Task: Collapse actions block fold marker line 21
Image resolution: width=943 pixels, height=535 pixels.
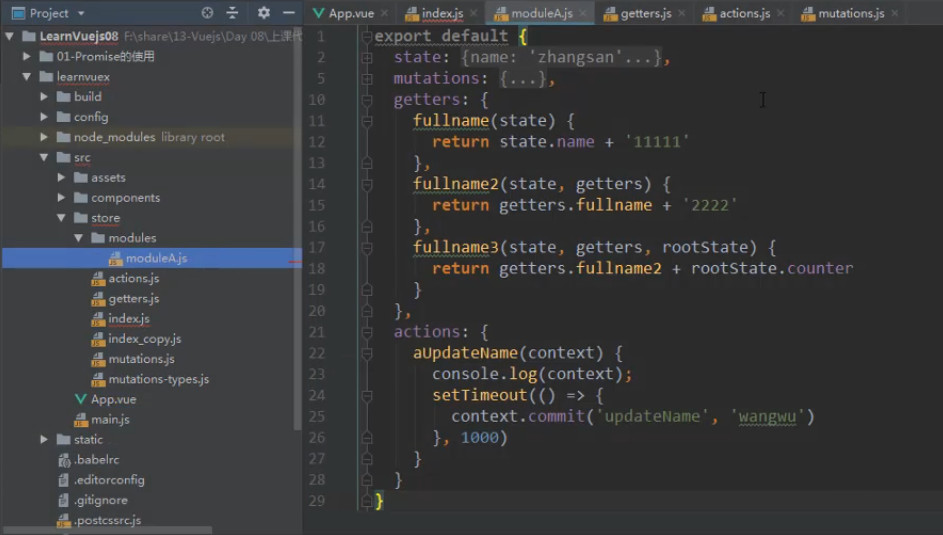Action: tap(367, 332)
